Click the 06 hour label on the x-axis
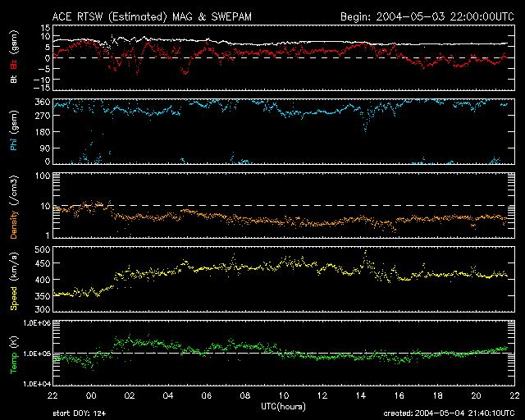525x420 pixels. tap(207, 396)
